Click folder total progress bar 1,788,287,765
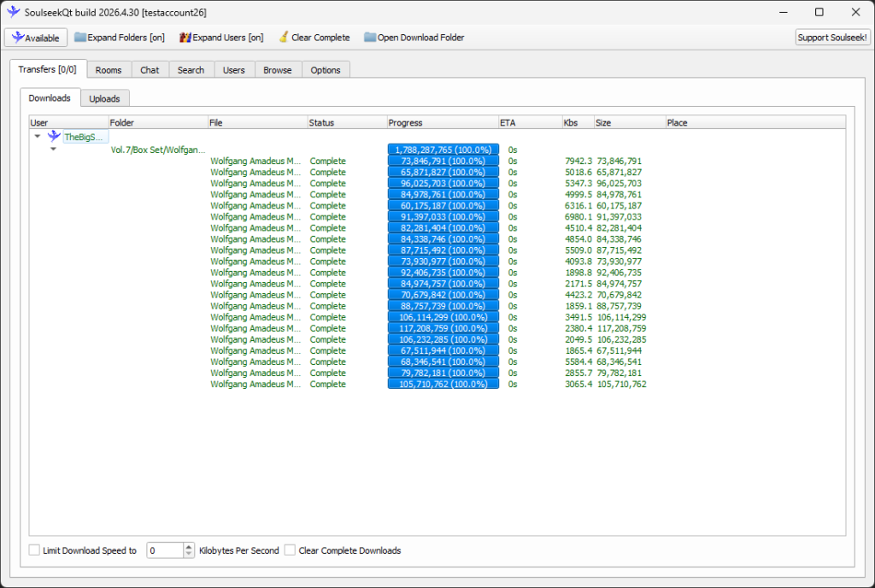This screenshot has width=875, height=588. point(443,150)
